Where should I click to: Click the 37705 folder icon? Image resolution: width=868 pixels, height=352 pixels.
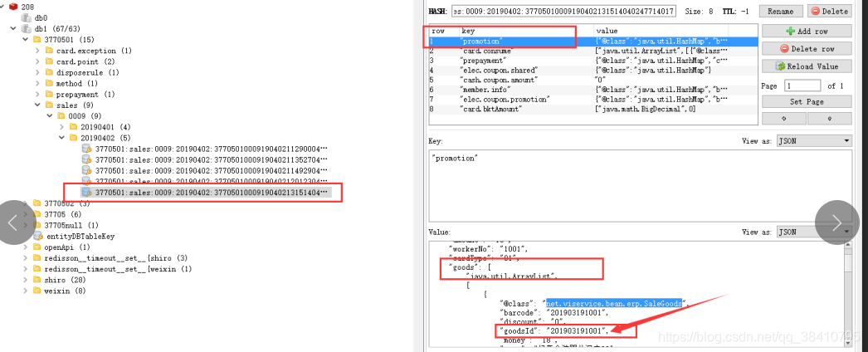point(37,214)
